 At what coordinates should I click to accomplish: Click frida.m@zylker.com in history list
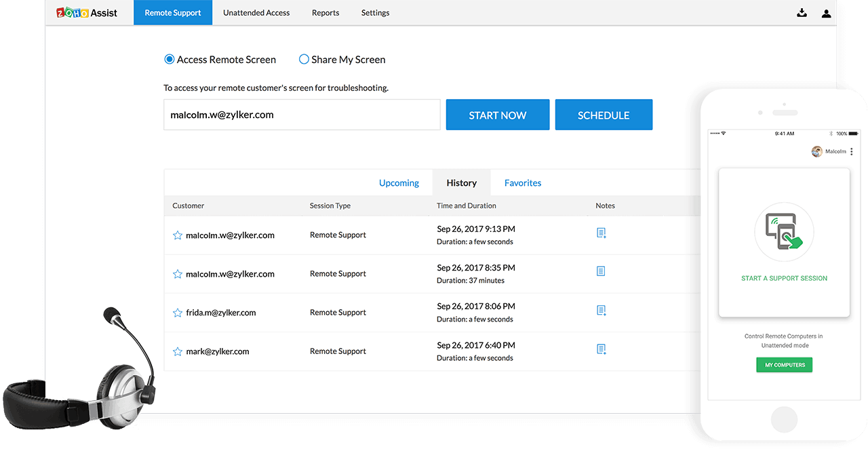pos(221,313)
